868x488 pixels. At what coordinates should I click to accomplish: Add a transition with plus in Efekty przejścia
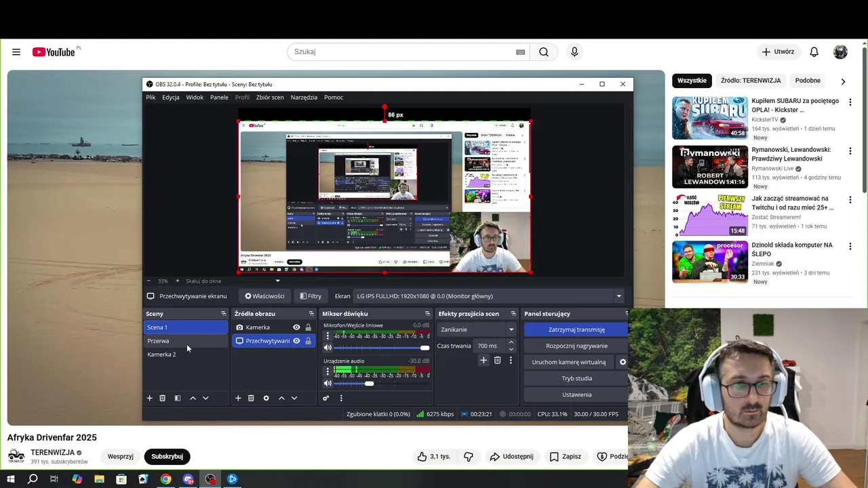click(484, 361)
